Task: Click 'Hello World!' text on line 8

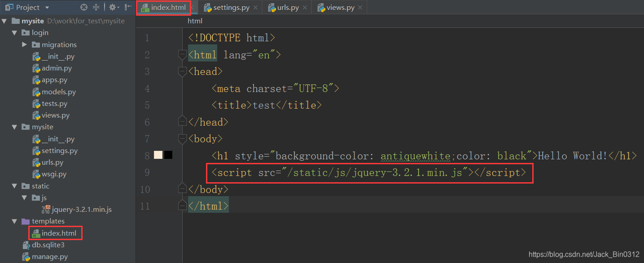Action: [572, 156]
